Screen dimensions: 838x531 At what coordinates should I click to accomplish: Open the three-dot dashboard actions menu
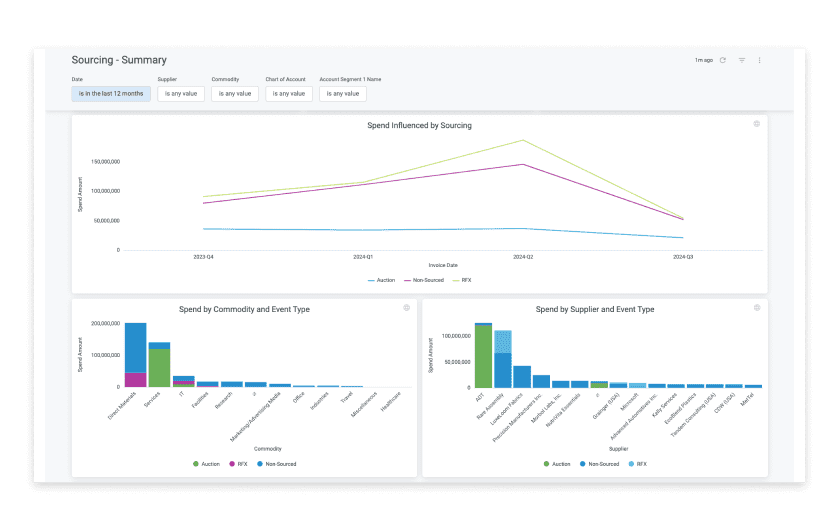pos(759,60)
